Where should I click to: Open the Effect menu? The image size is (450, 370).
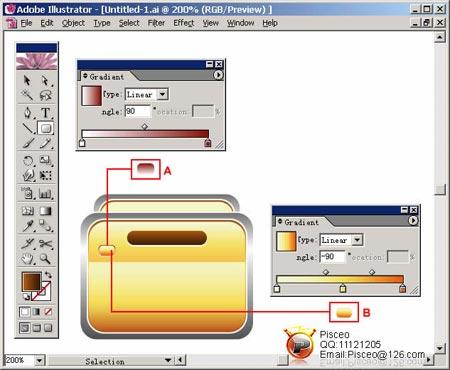coord(184,23)
